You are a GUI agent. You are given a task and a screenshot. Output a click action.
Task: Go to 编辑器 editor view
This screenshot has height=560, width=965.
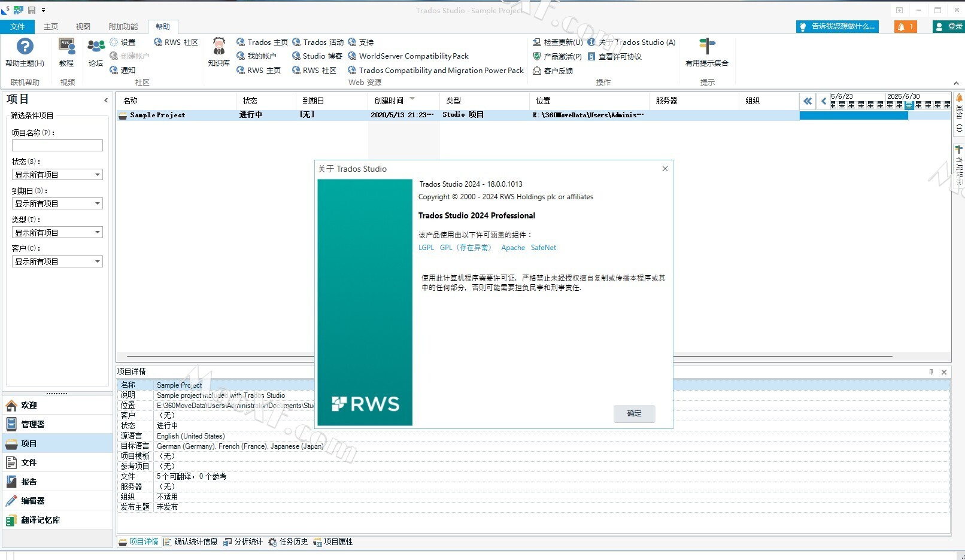57,501
